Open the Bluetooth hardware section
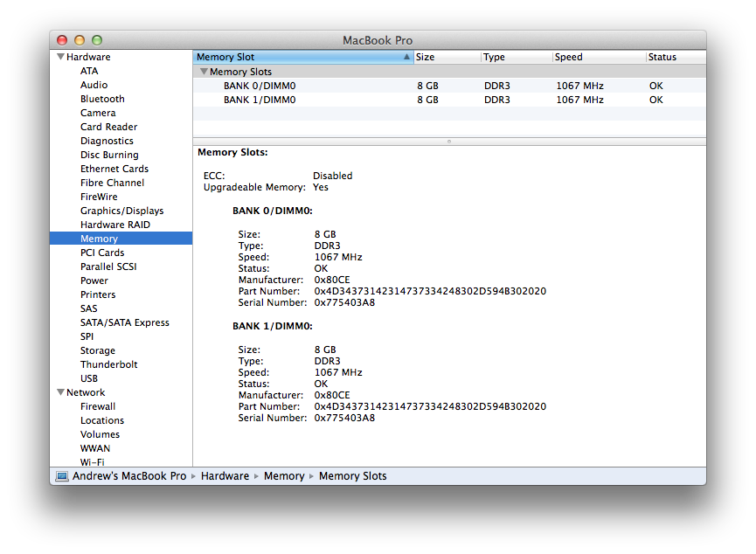Screen dimensions: 756x554 pos(102,99)
